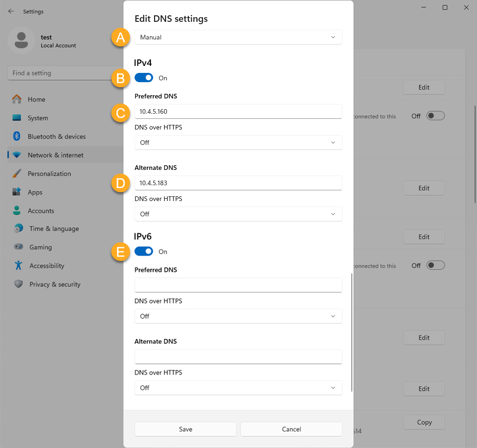
Task: Click the Privacy & security shield icon
Action: point(19,284)
